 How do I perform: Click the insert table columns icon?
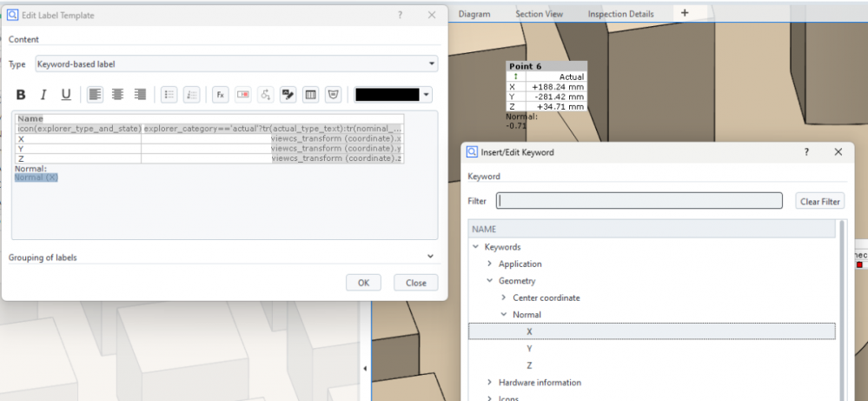coord(310,95)
